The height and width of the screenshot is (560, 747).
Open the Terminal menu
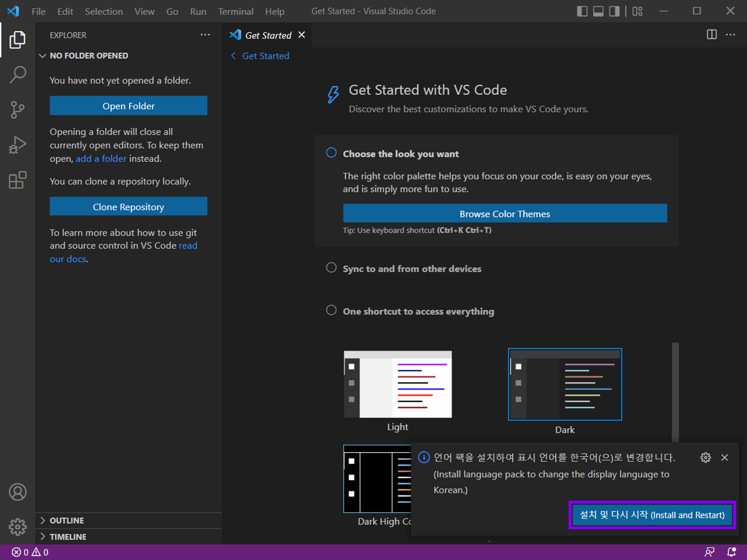click(x=236, y=11)
